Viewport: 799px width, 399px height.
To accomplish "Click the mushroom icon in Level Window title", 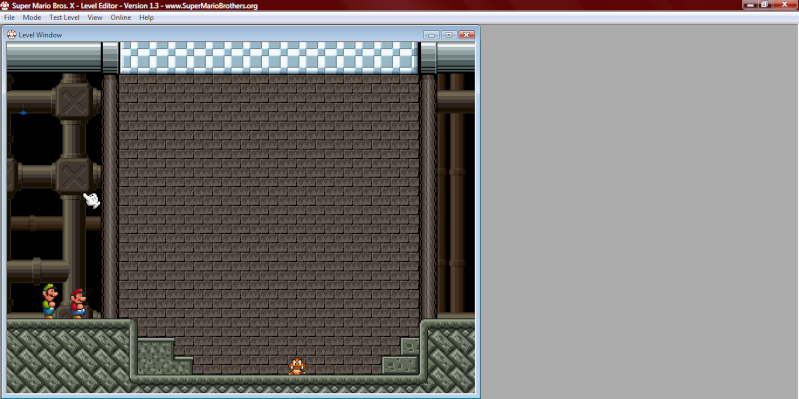I will click(12, 35).
